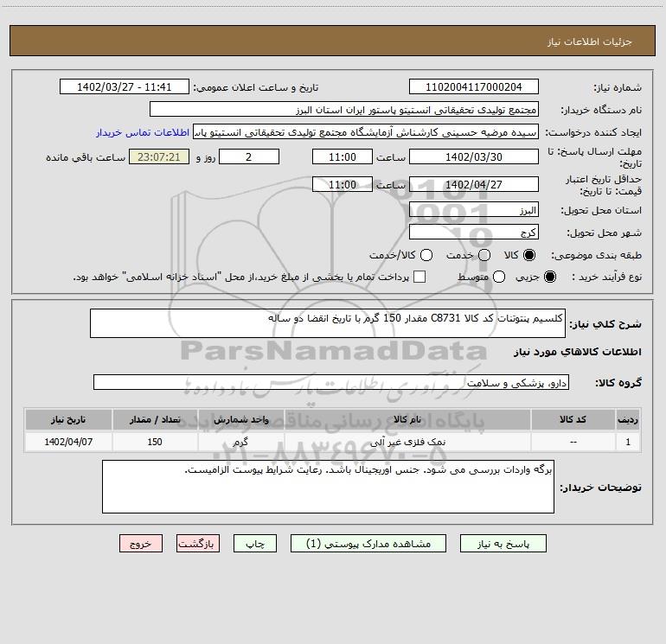Select the متوسط purchase type radio
The height and width of the screenshot is (644, 666).
[499, 277]
